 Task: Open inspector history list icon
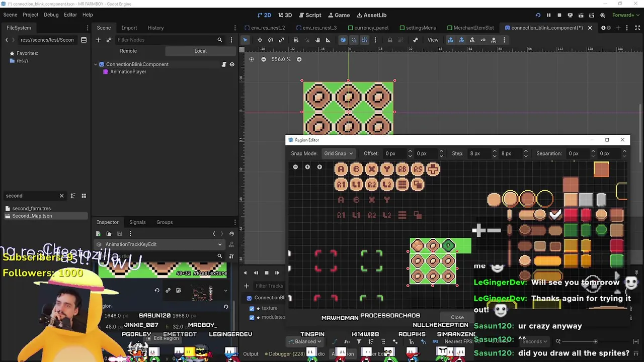coord(231,233)
